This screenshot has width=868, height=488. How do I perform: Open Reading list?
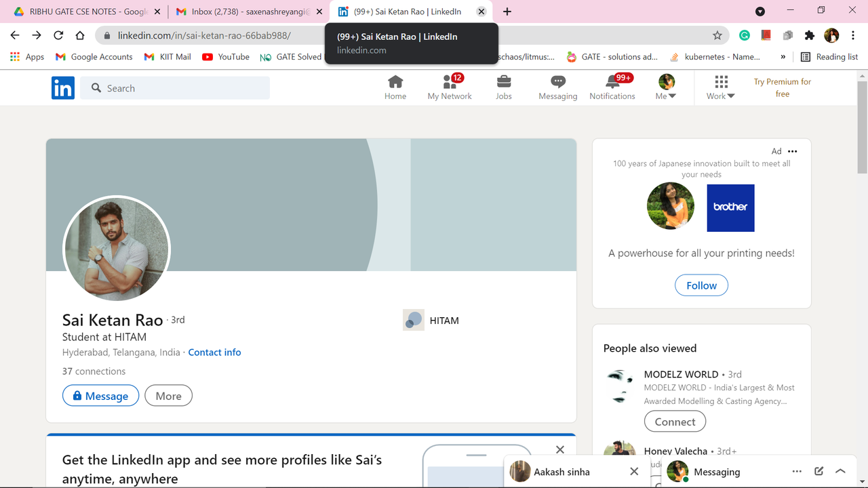(829, 57)
